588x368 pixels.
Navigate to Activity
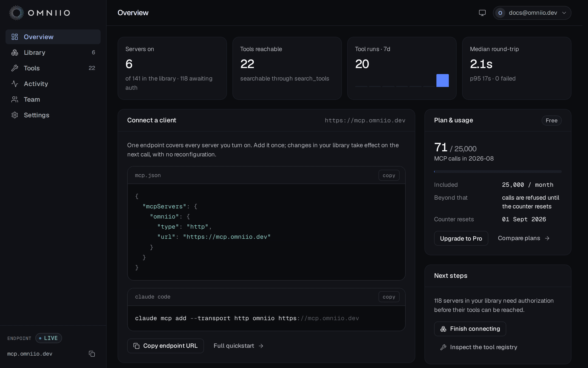53,84
